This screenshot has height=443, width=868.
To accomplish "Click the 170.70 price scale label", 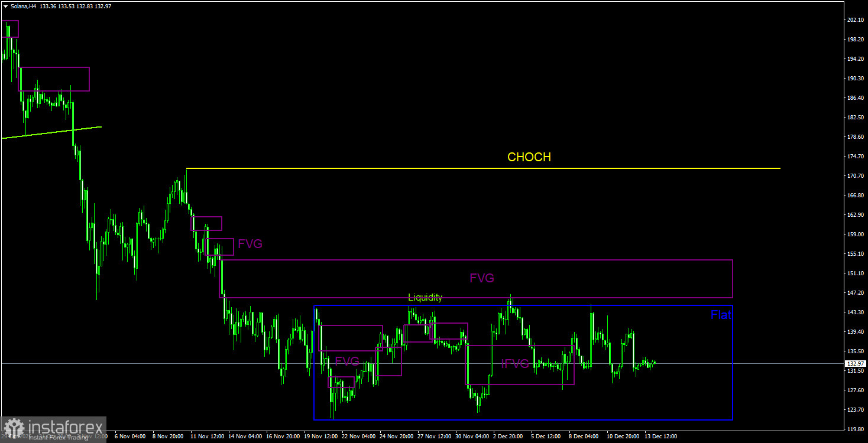I will coord(854,176).
